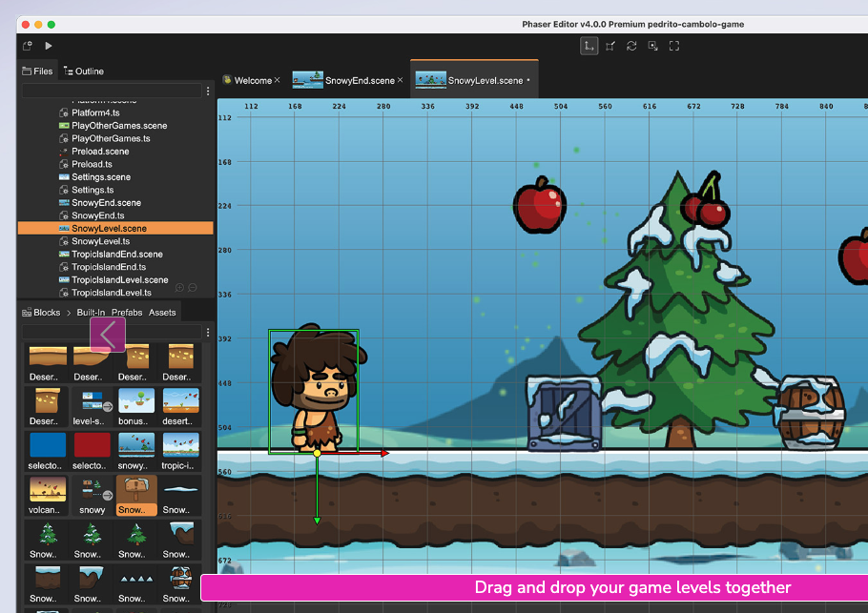Image resolution: width=868 pixels, height=613 pixels.
Task: Close the Welcome tab
Action: tap(277, 80)
